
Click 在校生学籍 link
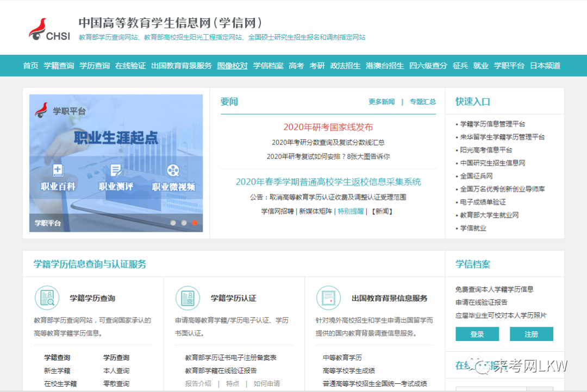point(60,384)
